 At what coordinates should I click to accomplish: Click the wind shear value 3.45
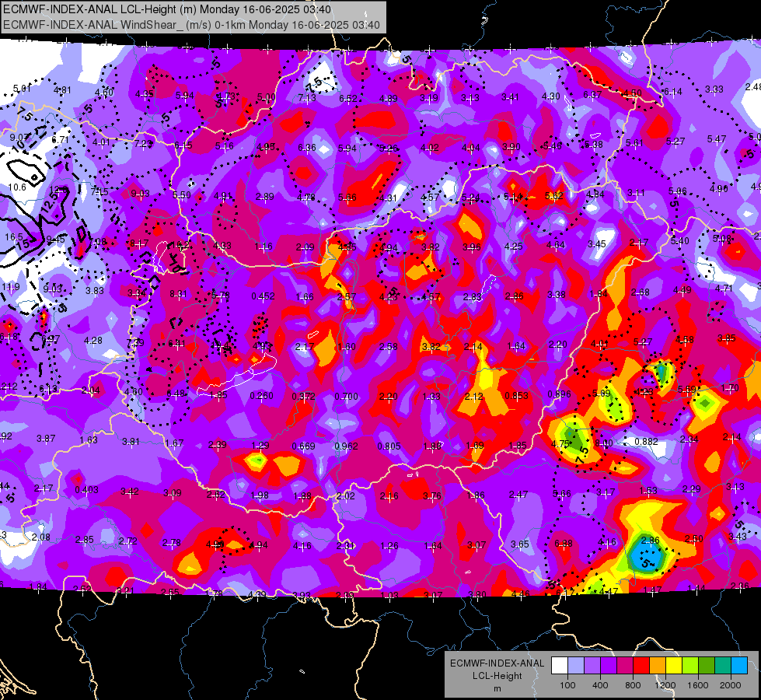[597, 244]
